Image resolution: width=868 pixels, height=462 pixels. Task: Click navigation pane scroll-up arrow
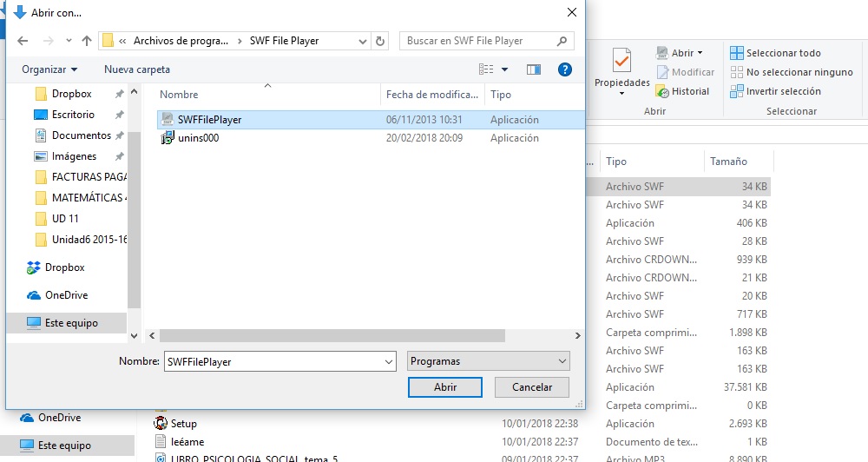pos(134,91)
